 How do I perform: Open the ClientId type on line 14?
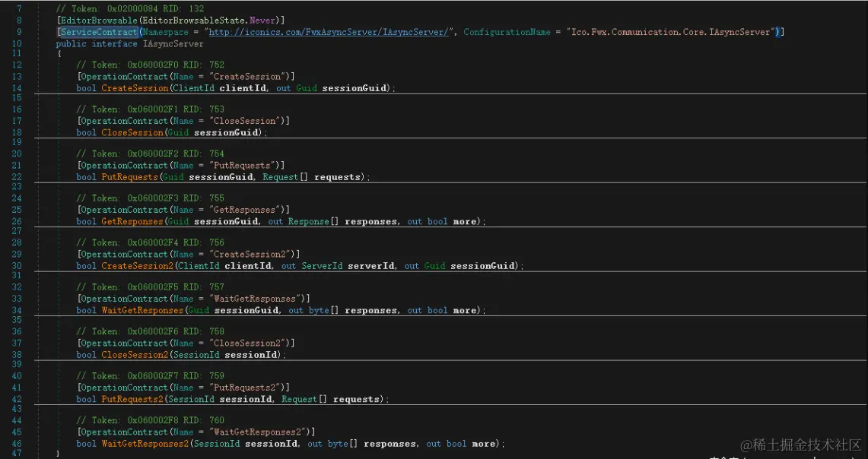click(193, 88)
